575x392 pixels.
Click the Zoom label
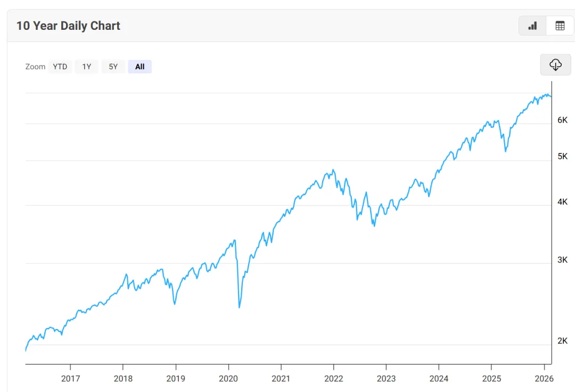[x=35, y=67]
